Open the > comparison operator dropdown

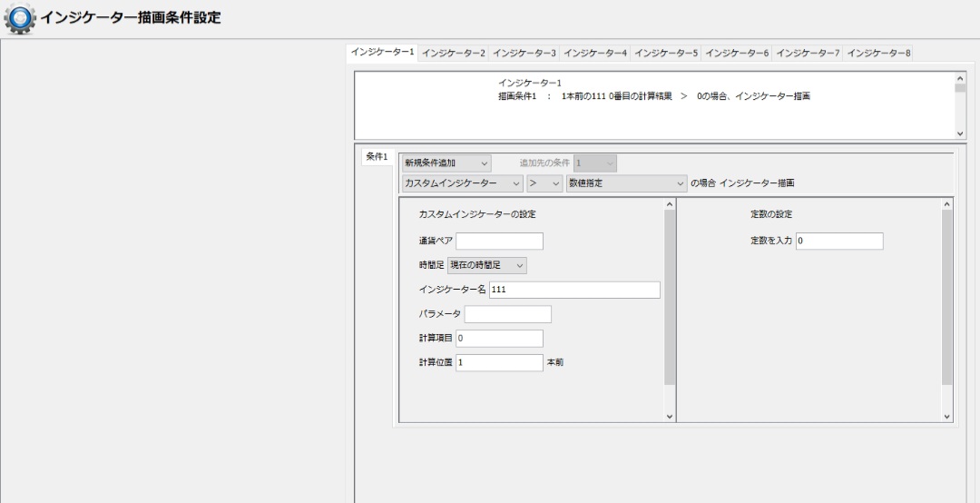tap(544, 183)
